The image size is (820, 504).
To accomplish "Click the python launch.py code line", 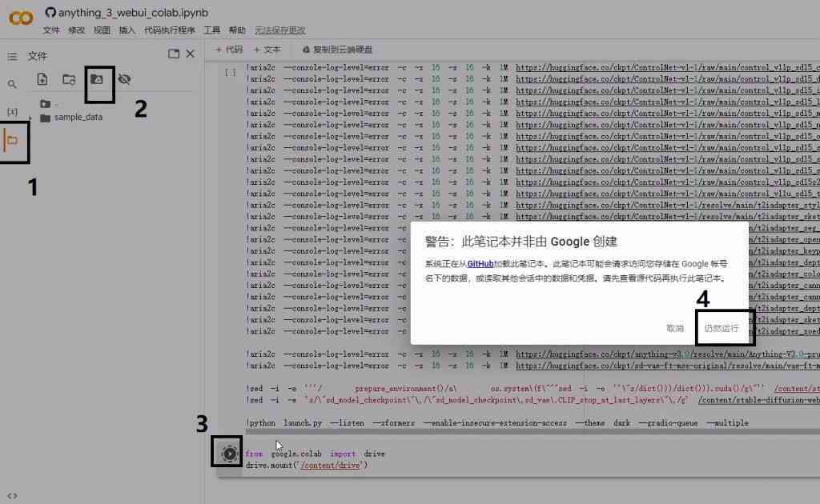I will tap(496, 423).
